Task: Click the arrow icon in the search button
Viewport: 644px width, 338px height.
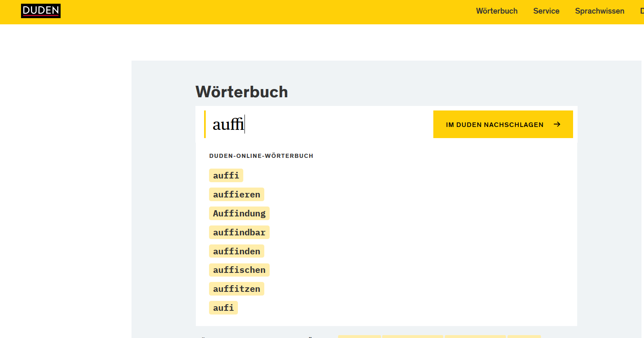Action: click(557, 124)
